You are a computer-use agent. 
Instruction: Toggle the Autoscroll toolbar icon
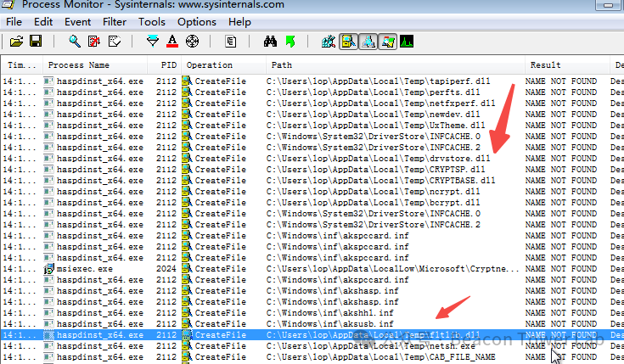tap(94, 42)
